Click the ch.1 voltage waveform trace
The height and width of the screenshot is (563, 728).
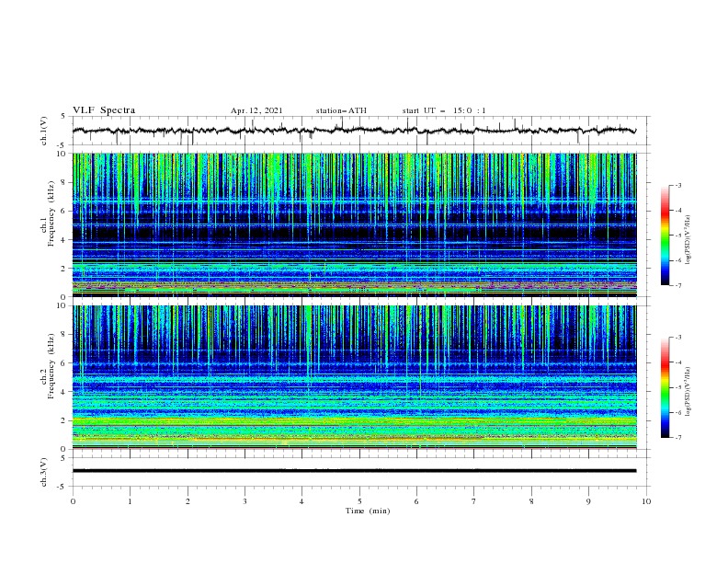click(354, 131)
